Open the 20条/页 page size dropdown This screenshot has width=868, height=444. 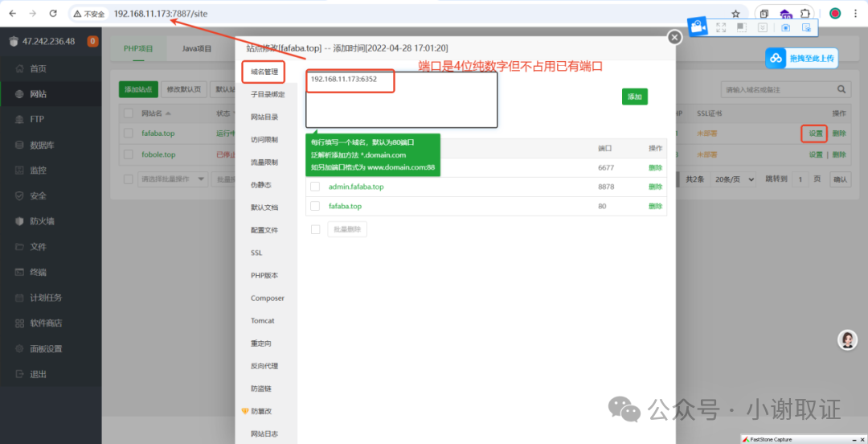pyautogui.click(x=734, y=179)
